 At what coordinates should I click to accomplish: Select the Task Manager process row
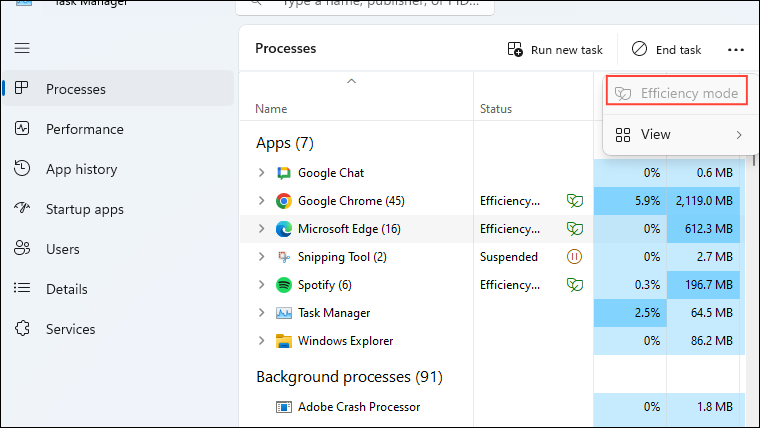[334, 313]
